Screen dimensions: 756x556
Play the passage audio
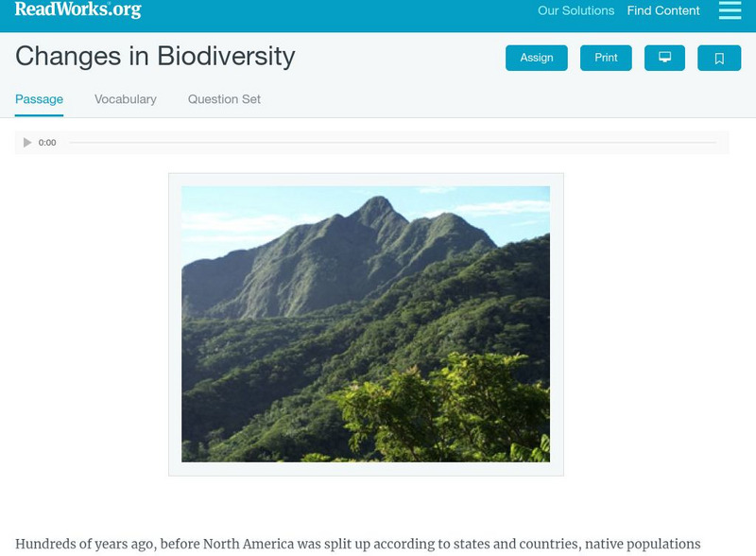pos(27,143)
